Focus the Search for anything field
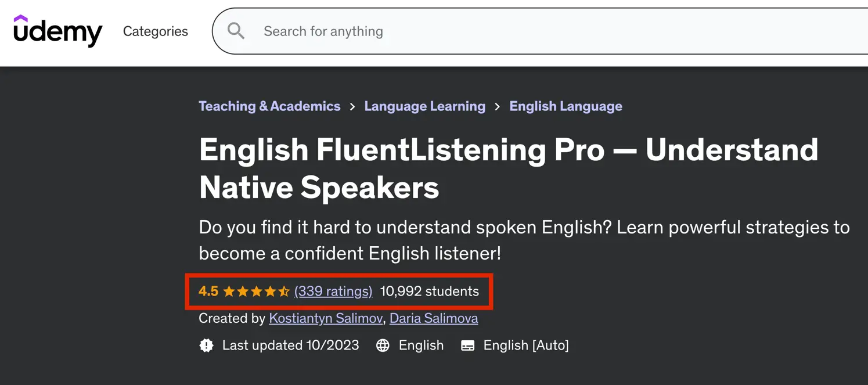The image size is (868, 385). click(540, 31)
